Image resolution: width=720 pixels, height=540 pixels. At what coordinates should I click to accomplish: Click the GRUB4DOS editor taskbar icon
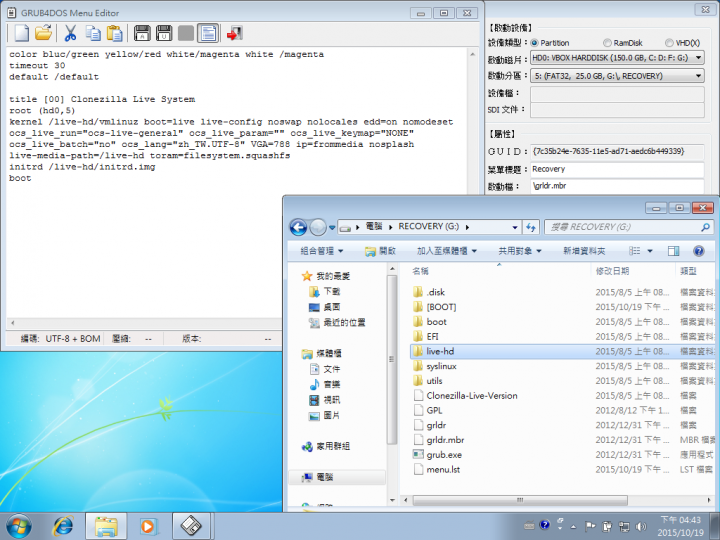click(191, 526)
